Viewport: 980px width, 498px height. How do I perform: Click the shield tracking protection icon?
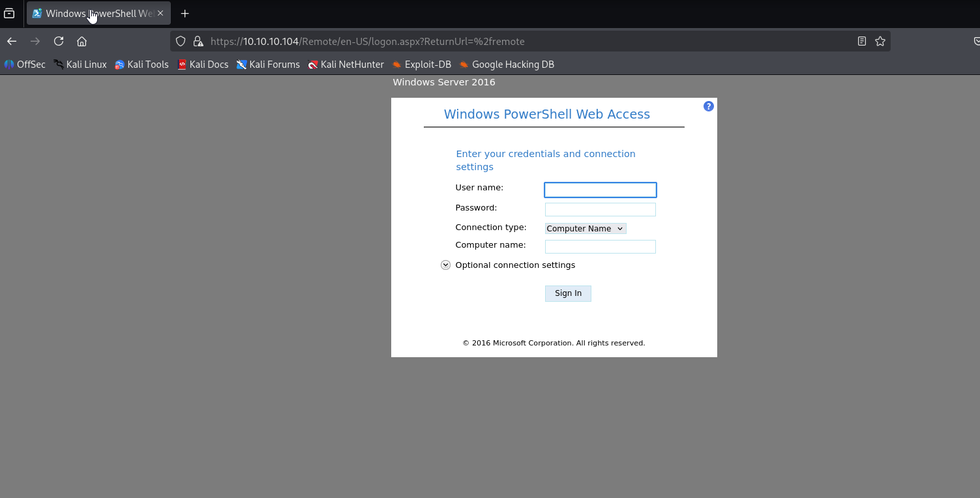pyautogui.click(x=181, y=41)
